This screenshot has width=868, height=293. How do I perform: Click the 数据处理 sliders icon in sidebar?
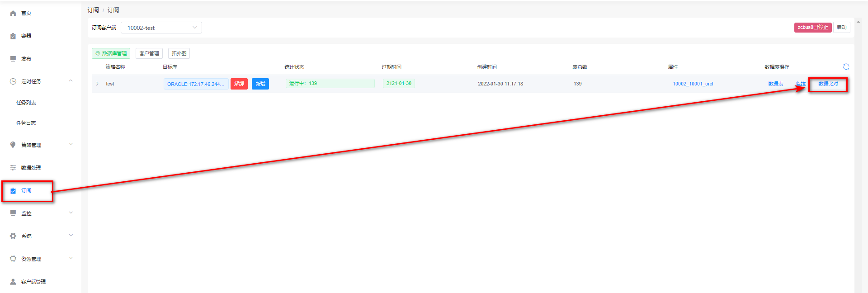point(13,168)
